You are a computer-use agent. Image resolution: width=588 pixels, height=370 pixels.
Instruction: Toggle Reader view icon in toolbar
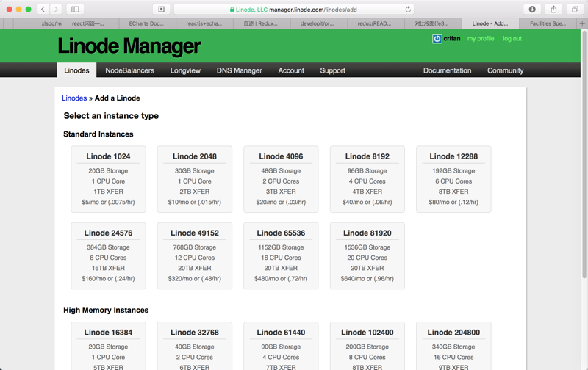tap(161, 10)
